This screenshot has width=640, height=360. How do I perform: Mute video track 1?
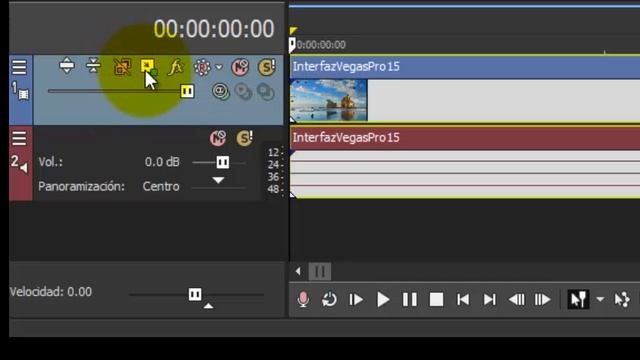pos(240,67)
